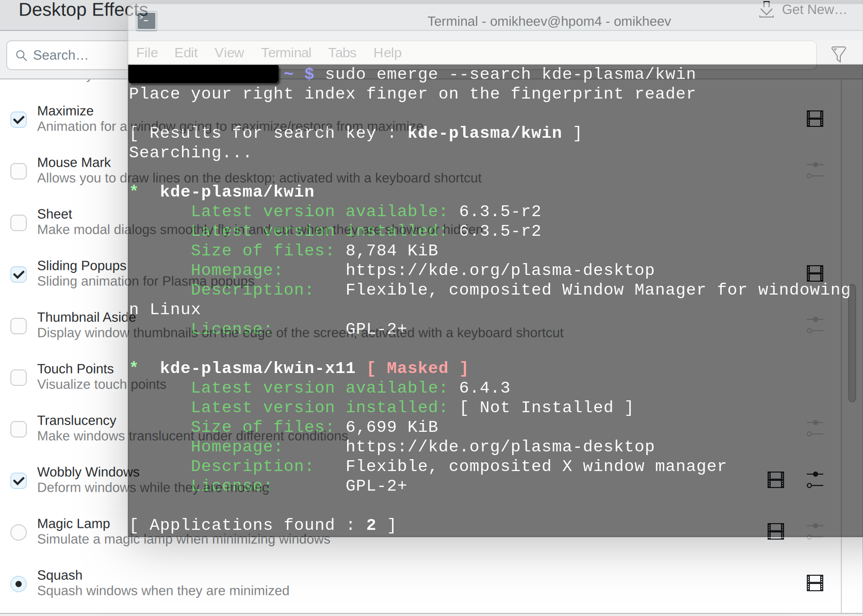Image resolution: width=863 pixels, height=616 pixels.
Task: Open the terminal Help menu
Action: click(387, 53)
